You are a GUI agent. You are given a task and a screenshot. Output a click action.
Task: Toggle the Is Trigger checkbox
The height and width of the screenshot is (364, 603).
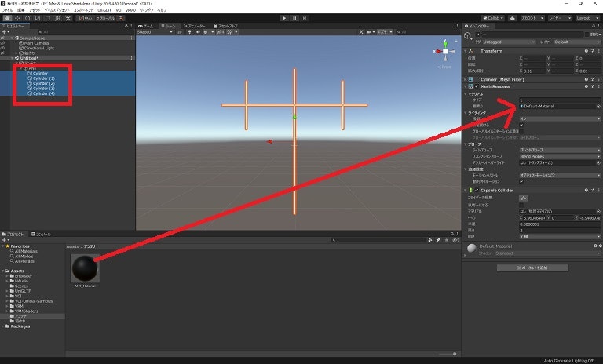point(521,205)
